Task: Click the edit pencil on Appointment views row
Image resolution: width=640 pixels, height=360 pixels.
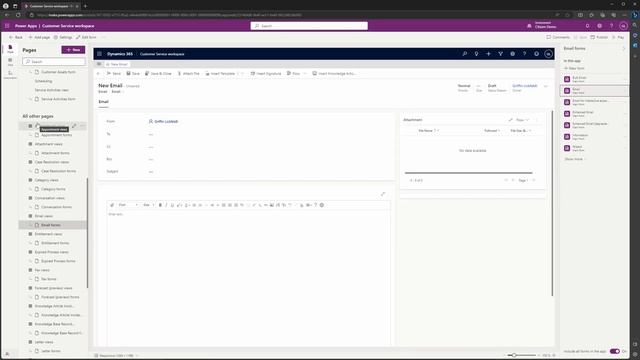Action: tap(74, 126)
